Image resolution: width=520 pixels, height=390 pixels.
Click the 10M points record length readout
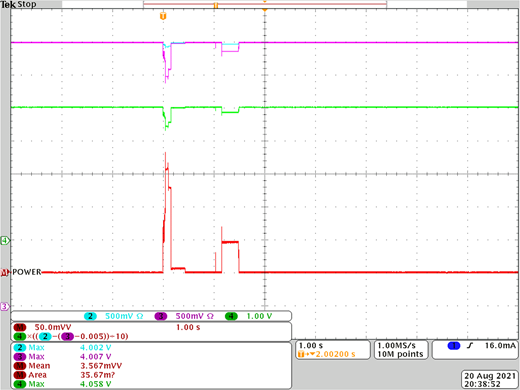(x=400, y=354)
